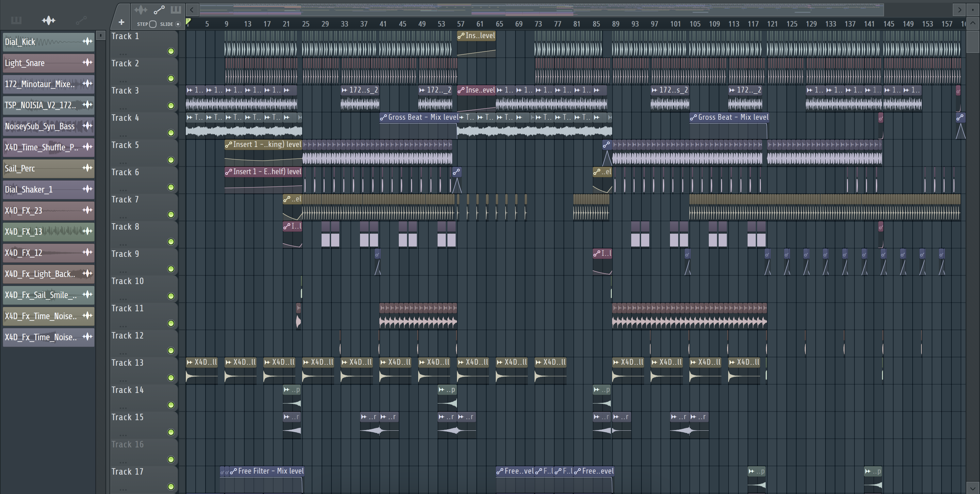Open the options dot button beside the overview scrollbar

click(973, 10)
